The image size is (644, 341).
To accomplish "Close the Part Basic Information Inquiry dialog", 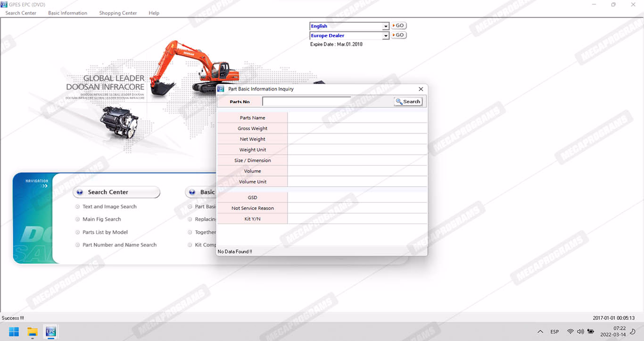I will click(421, 89).
